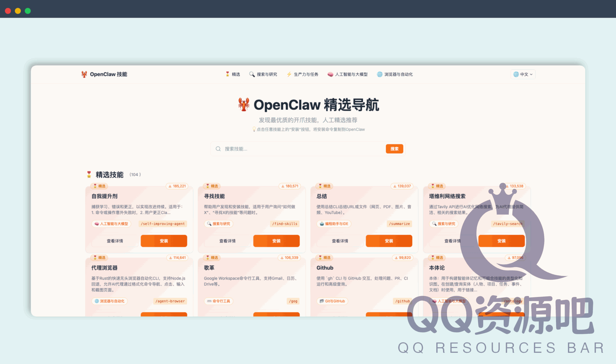Screen dimensions: 616x364
Task: Open the 浏览器与自动化 navigation item
Action: [395, 74]
